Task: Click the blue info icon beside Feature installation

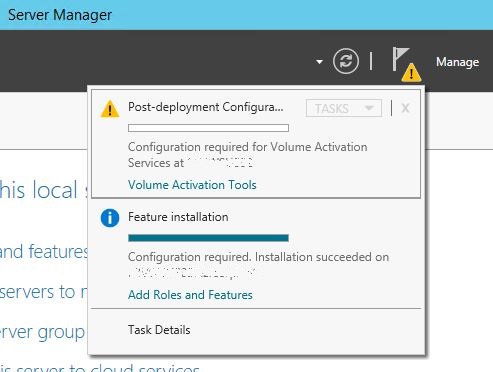Action: tap(110, 218)
